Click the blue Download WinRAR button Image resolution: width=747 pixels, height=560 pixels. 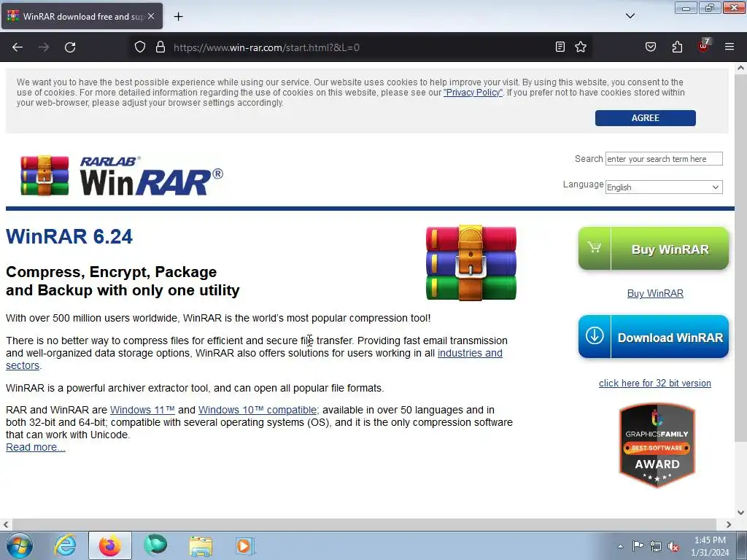[653, 337]
